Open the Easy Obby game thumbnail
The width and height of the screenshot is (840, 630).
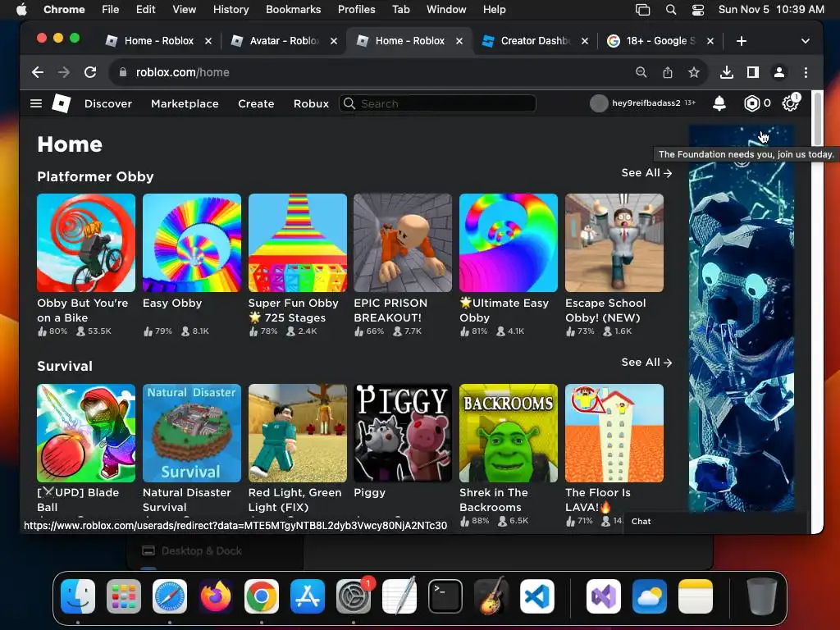pyautogui.click(x=192, y=243)
